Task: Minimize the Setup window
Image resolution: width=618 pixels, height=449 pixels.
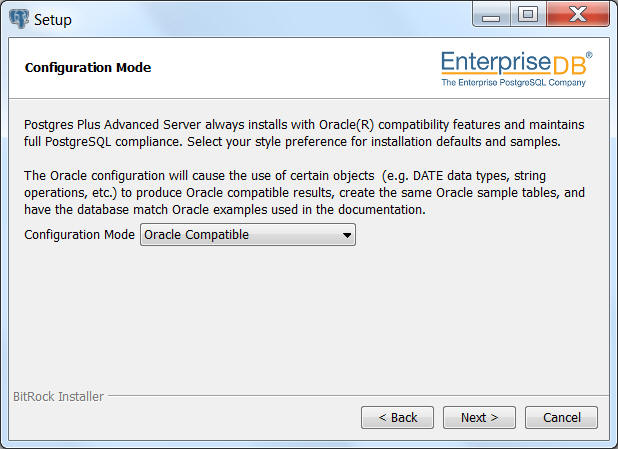Action: click(491, 15)
